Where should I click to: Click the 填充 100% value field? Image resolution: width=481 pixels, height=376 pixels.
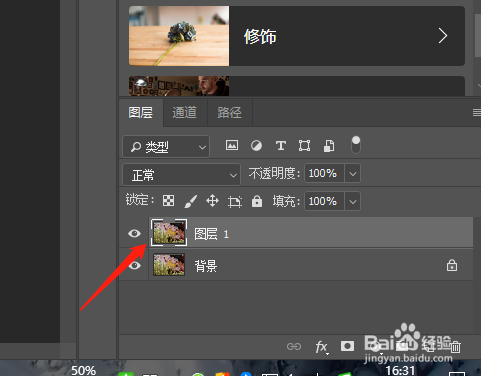coord(324,201)
